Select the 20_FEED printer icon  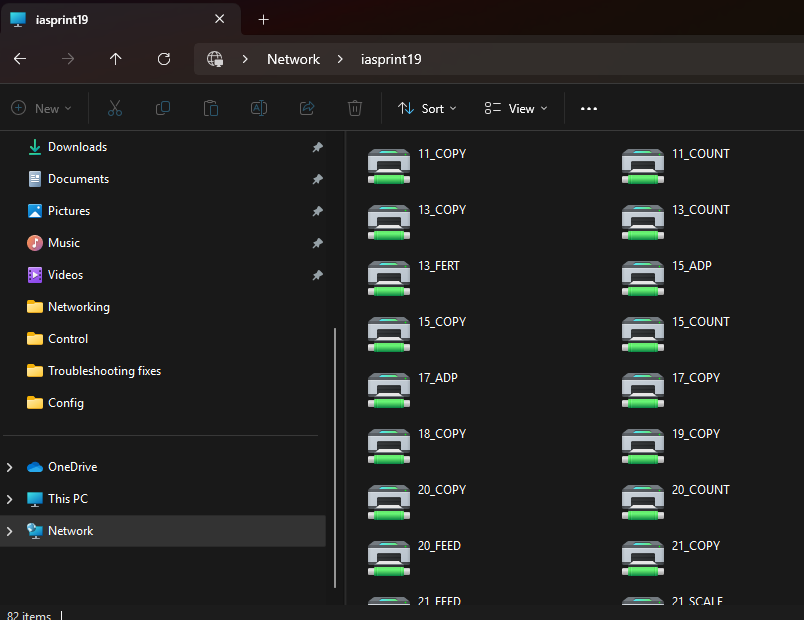tap(389, 557)
